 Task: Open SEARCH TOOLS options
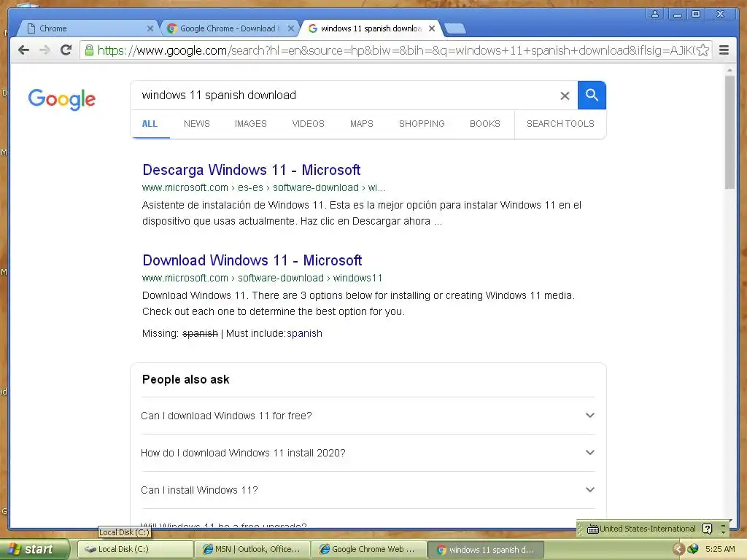click(560, 124)
